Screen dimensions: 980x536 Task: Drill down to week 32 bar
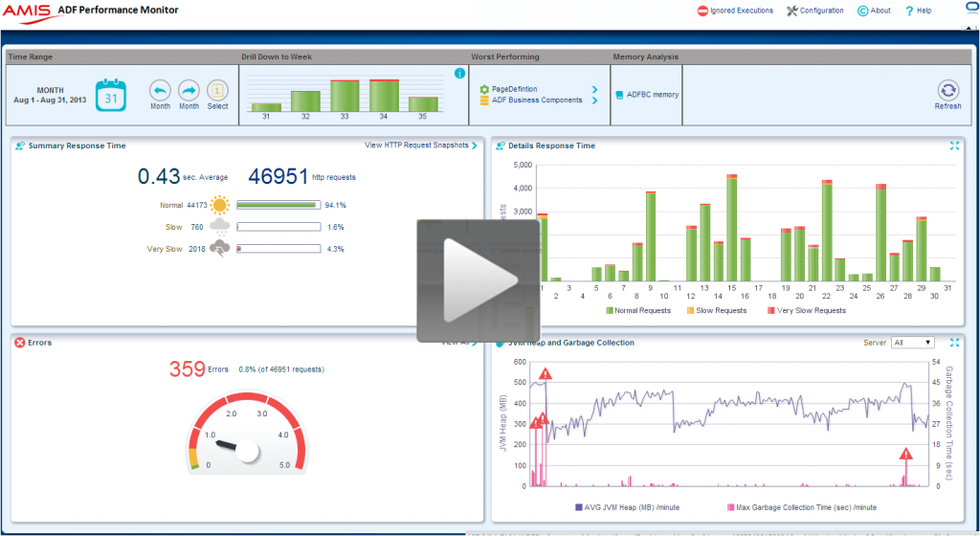tap(305, 101)
